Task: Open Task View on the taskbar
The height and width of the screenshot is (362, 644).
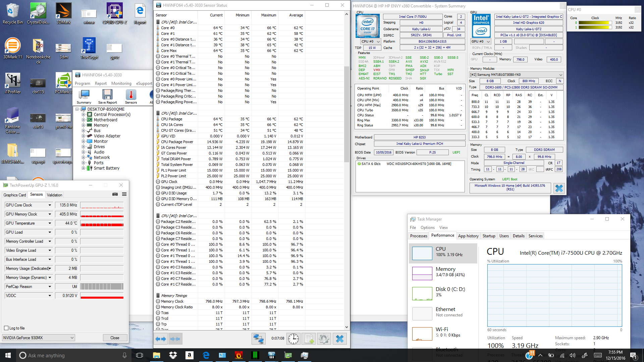Action: (140, 355)
